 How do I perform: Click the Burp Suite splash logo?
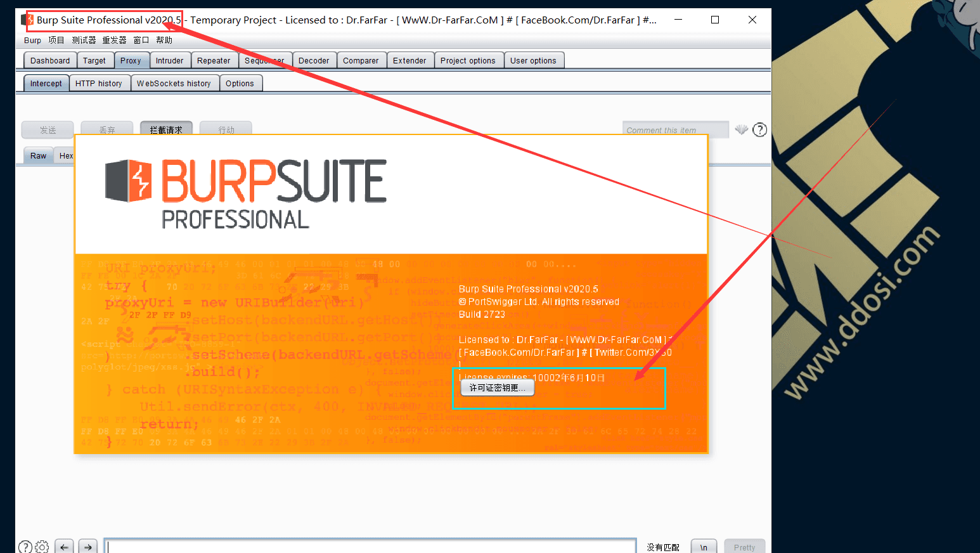246,193
